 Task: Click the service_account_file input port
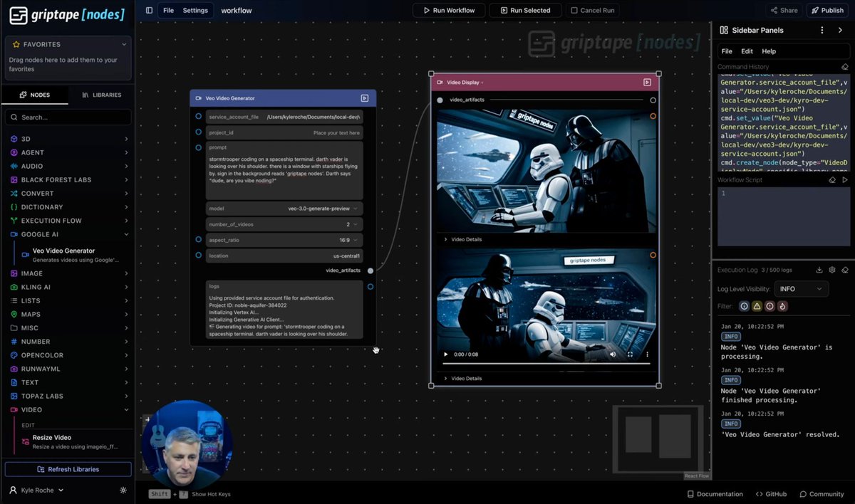tap(198, 116)
